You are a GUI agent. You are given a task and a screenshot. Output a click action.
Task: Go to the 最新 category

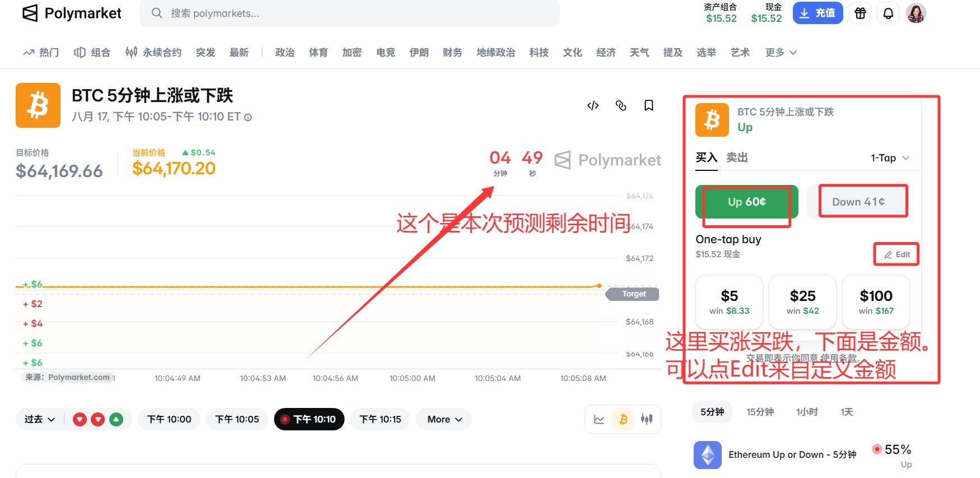(239, 53)
